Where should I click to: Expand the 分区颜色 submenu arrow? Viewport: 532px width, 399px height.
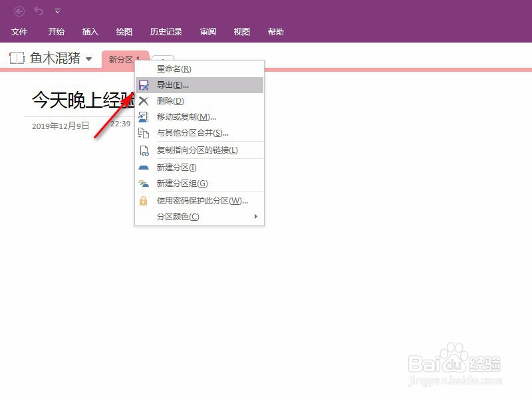pos(256,217)
